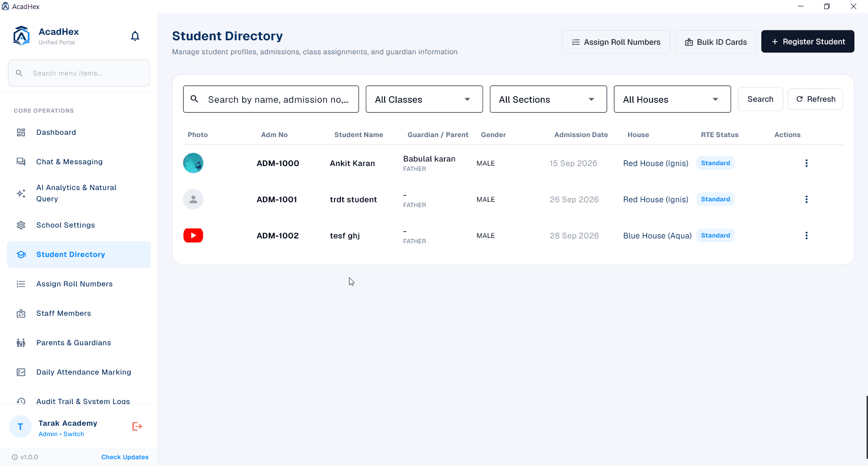Click the Check Updates link
Screen dimensions: 868x466
125,457
